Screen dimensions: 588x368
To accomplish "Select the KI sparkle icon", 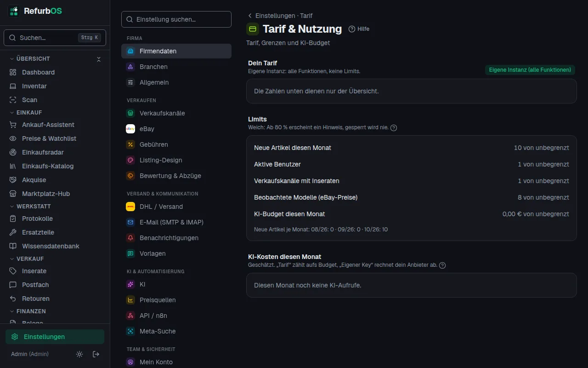I will coord(130,284).
